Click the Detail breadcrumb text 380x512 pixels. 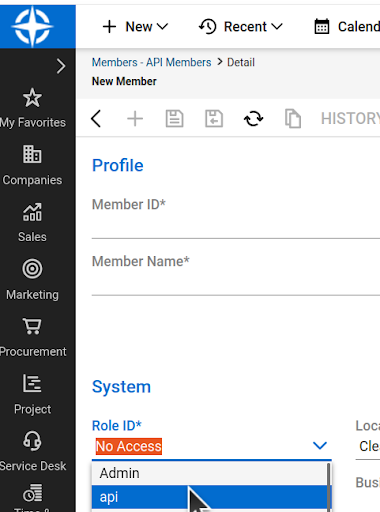tap(241, 62)
